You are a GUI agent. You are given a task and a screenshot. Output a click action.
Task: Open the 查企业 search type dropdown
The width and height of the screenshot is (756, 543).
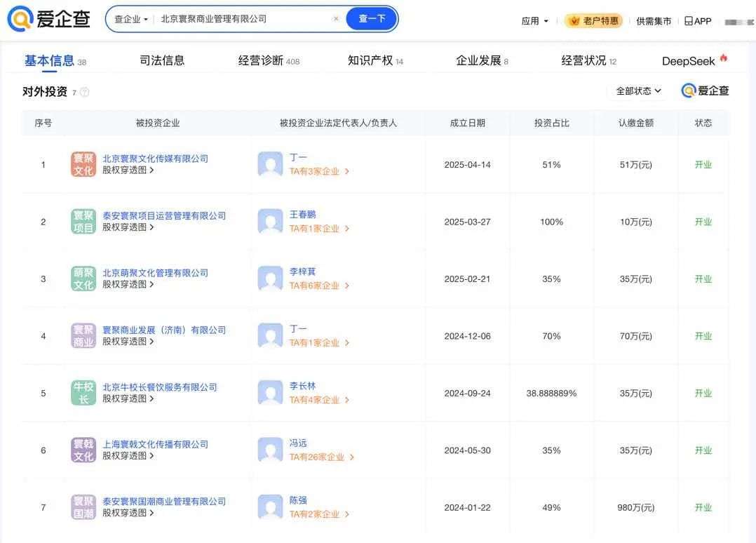pos(131,19)
